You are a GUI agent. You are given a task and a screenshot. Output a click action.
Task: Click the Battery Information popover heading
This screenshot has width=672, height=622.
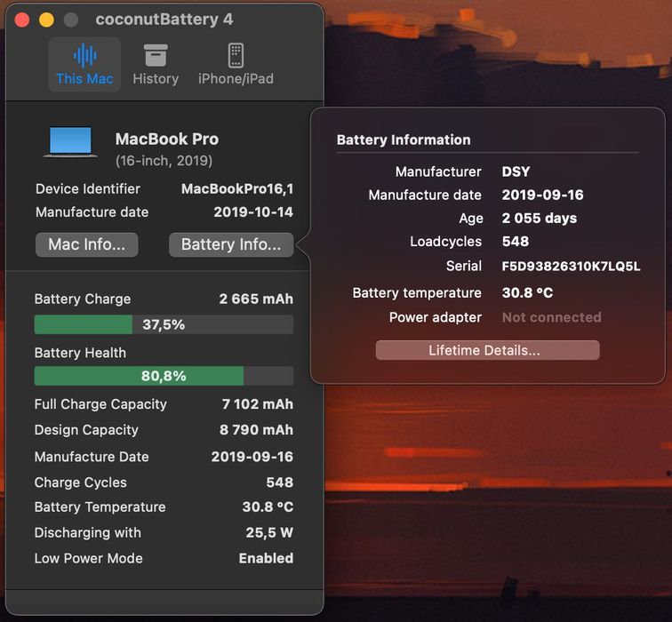click(x=404, y=140)
